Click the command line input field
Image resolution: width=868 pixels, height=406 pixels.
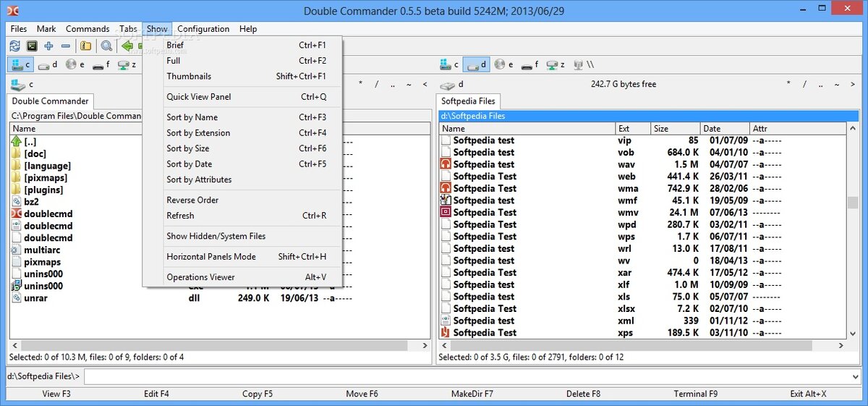(x=474, y=376)
